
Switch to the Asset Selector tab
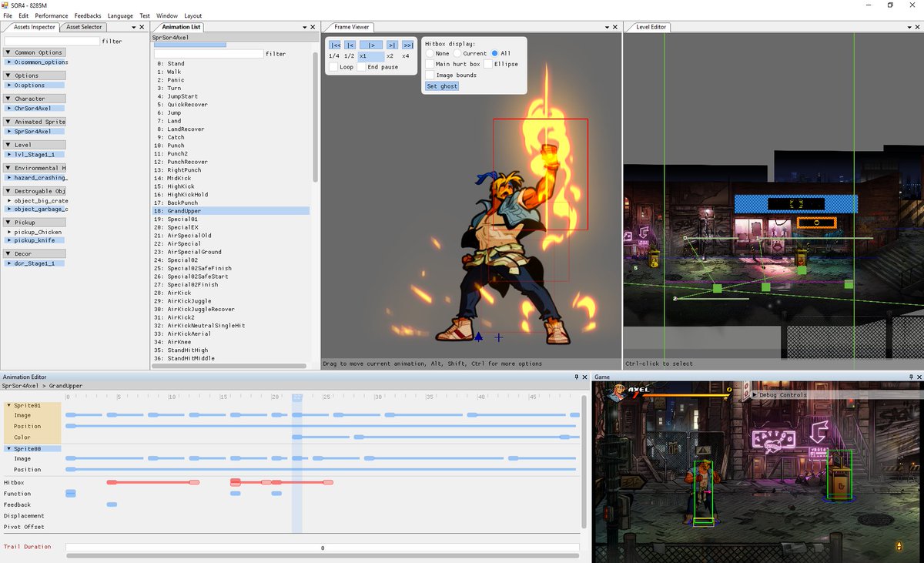pos(84,27)
